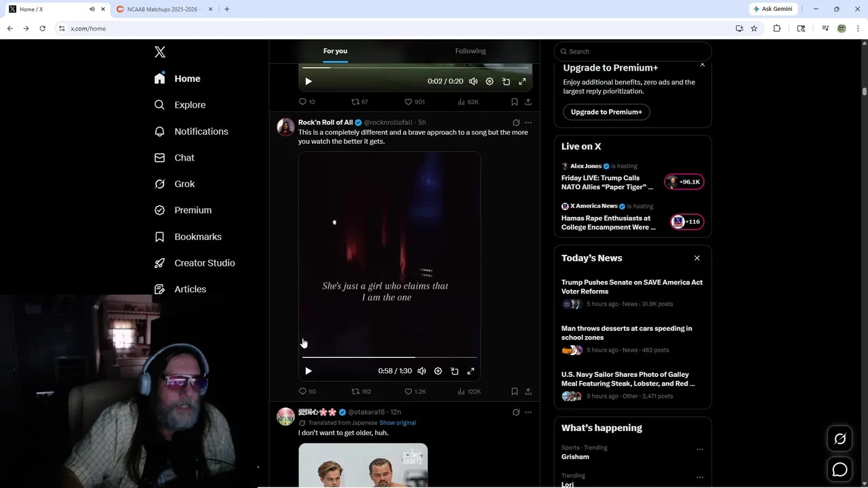This screenshot has width=868, height=488.
Task: Open settings gear on top video
Action: [490, 81]
